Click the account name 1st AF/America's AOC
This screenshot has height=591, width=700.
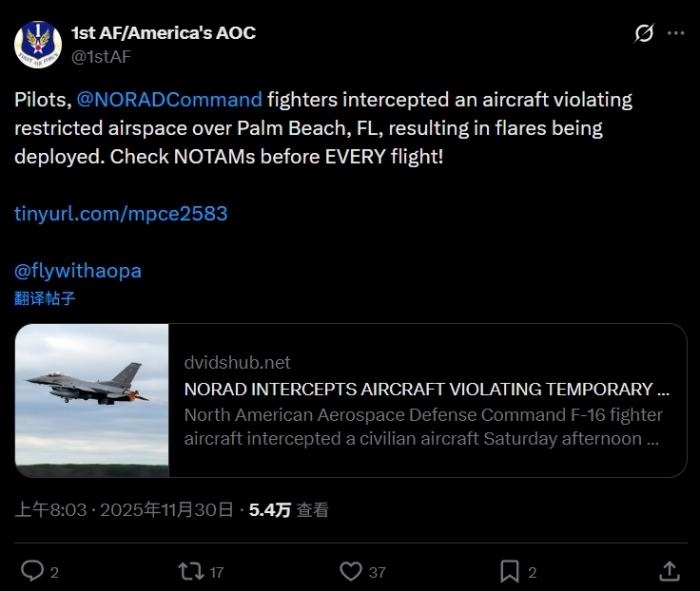pyautogui.click(x=163, y=33)
